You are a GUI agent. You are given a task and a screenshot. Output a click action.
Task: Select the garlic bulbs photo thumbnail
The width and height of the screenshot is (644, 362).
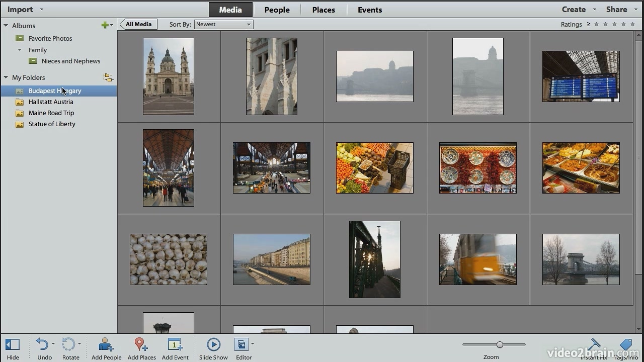pyautogui.click(x=169, y=259)
